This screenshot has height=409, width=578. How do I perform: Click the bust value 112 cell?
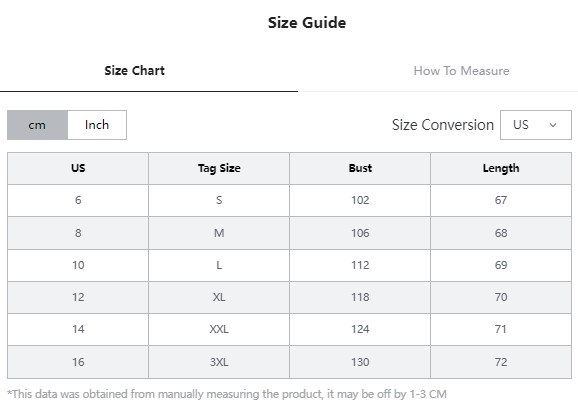coord(360,265)
